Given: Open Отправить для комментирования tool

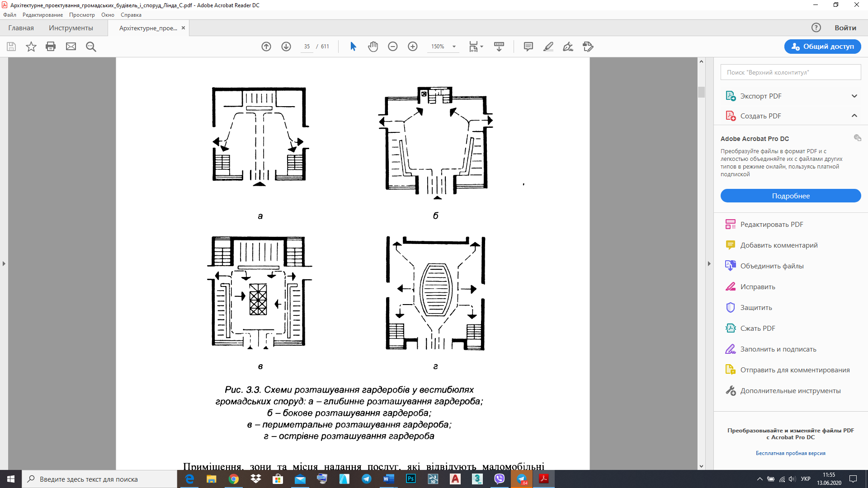Looking at the screenshot, I should point(795,370).
